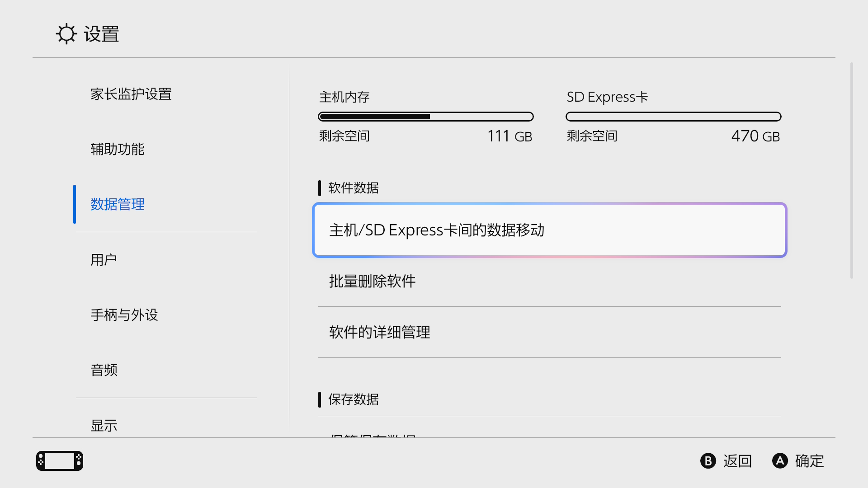Go to 用户 settings
This screenshot has width=868, height=488.
coord(104,260)
